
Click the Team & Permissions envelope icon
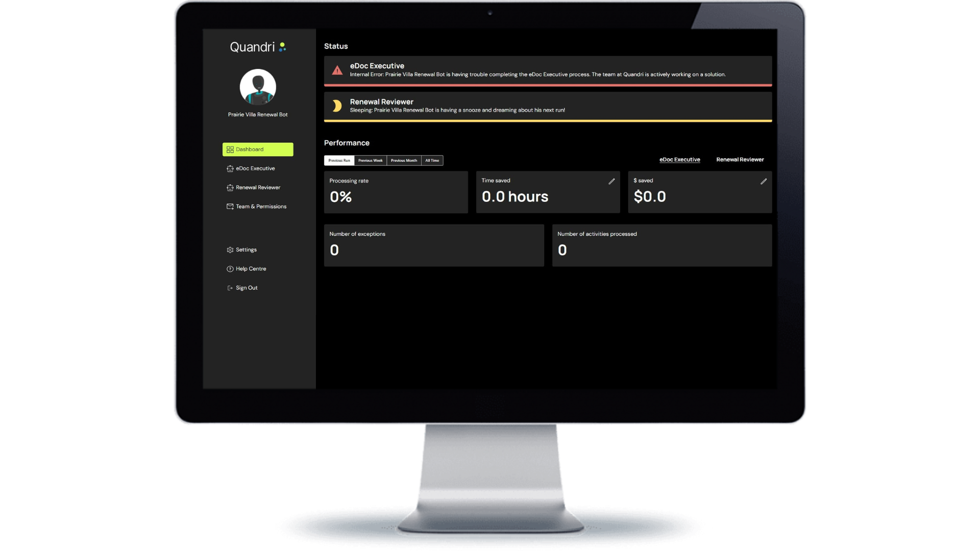point(230,207)
